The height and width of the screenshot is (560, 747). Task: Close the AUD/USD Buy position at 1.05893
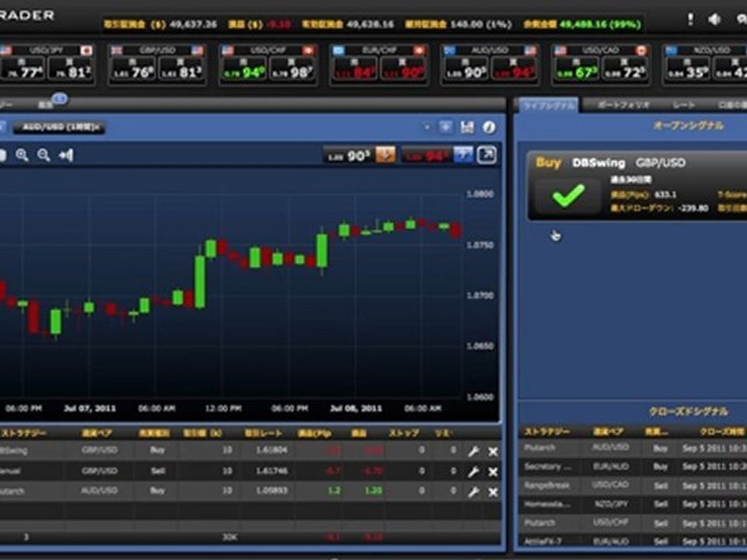coord(493,492)
